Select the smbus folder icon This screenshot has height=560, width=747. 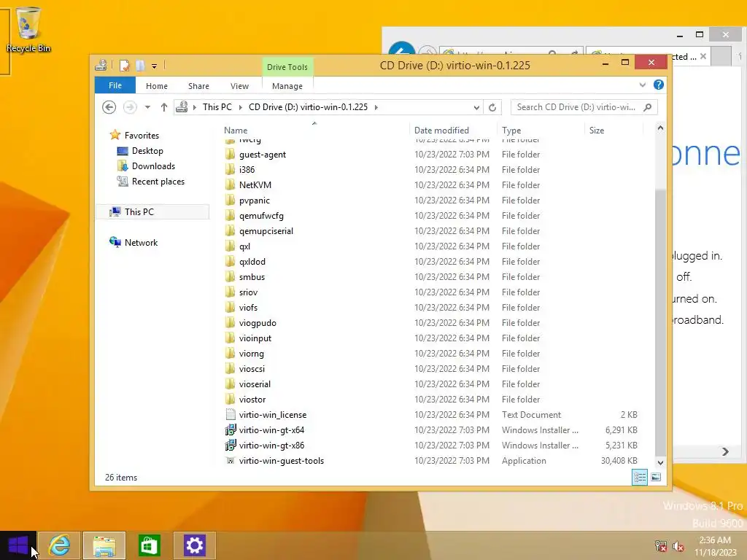(x=230, y=276)
